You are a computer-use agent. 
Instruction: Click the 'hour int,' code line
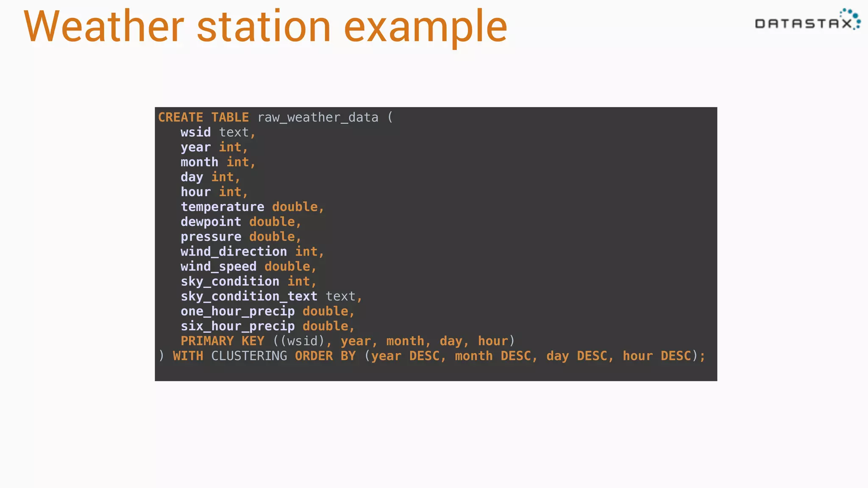coord(214,192)
